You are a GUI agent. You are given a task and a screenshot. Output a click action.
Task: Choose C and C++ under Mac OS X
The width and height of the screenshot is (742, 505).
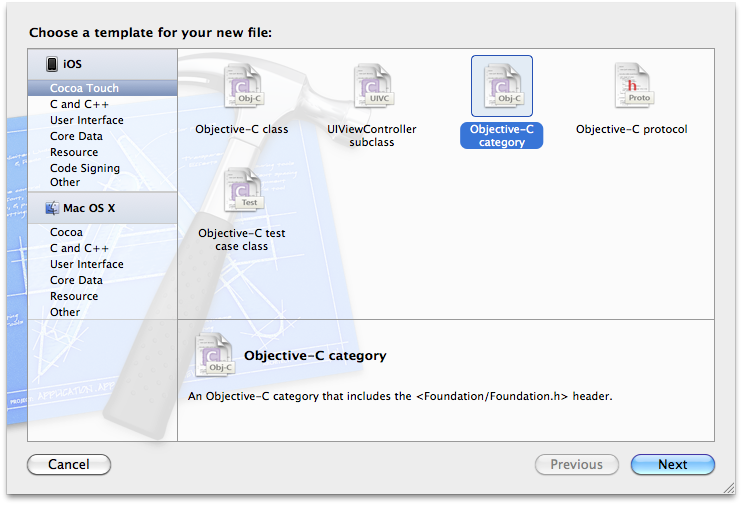(103, 248)
